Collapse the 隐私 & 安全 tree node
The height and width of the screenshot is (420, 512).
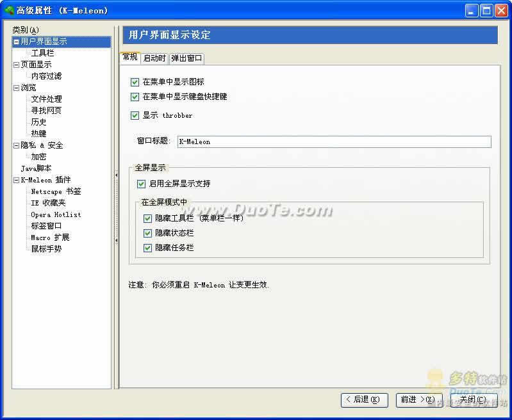click(16, 145)
